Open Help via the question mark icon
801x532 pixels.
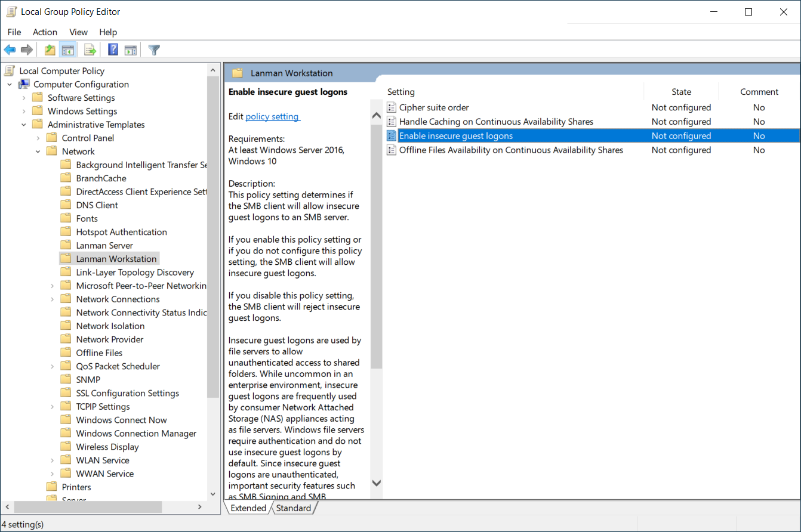(x=113, y=50)
